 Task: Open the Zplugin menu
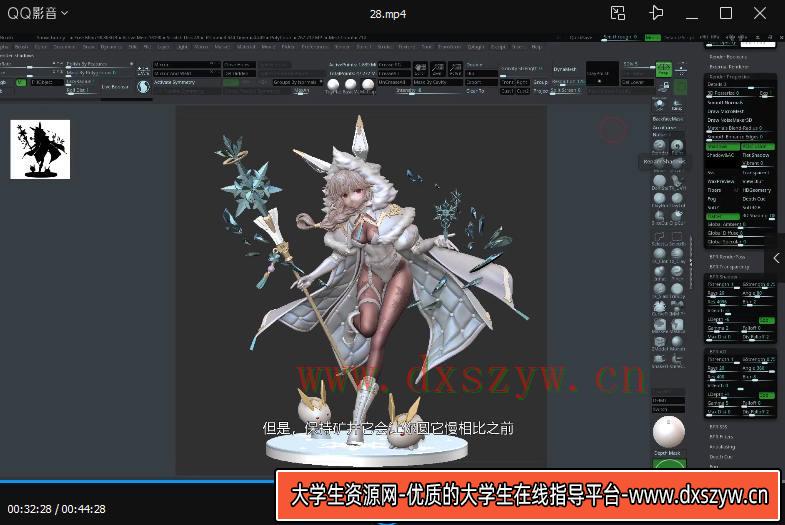coord(475,47)
